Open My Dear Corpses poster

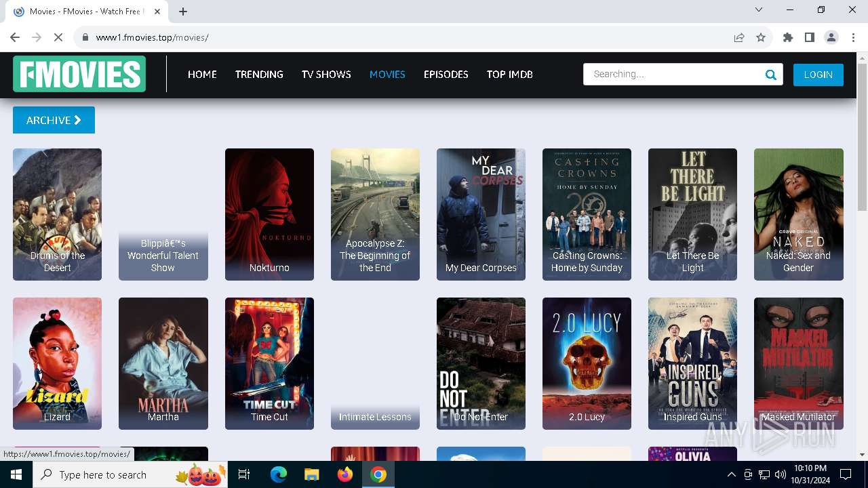(481, 214)
